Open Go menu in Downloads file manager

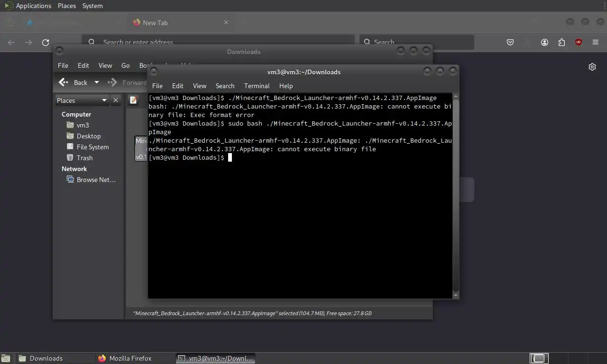126,65
